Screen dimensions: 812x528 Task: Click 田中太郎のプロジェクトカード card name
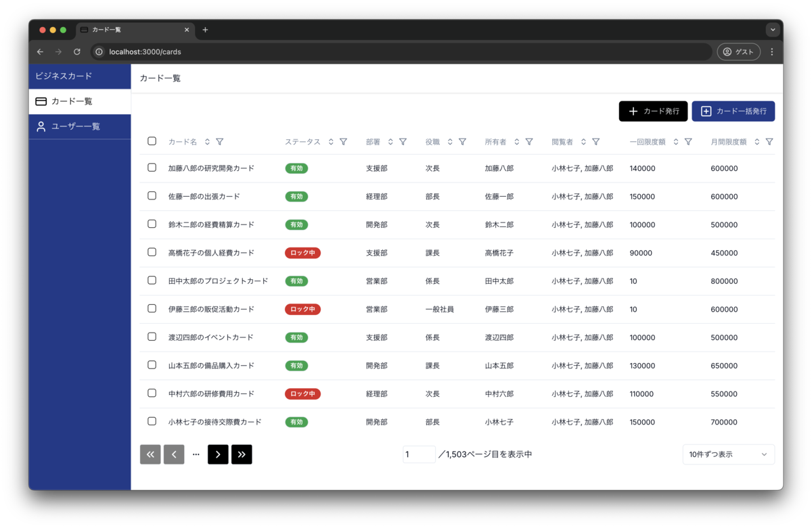tap(218, 281)
